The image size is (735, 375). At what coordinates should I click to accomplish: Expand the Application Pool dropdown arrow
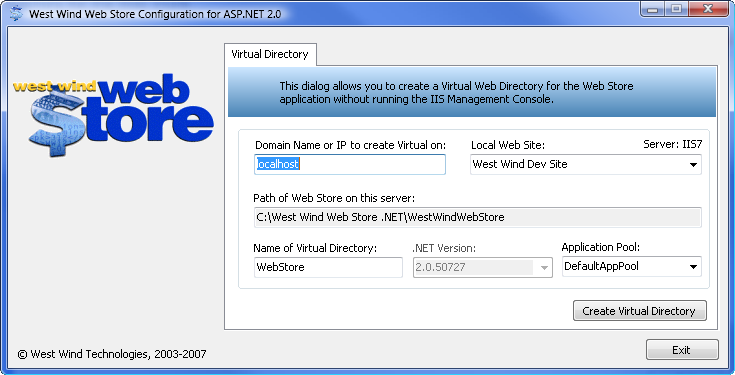(x=693, y=267)
